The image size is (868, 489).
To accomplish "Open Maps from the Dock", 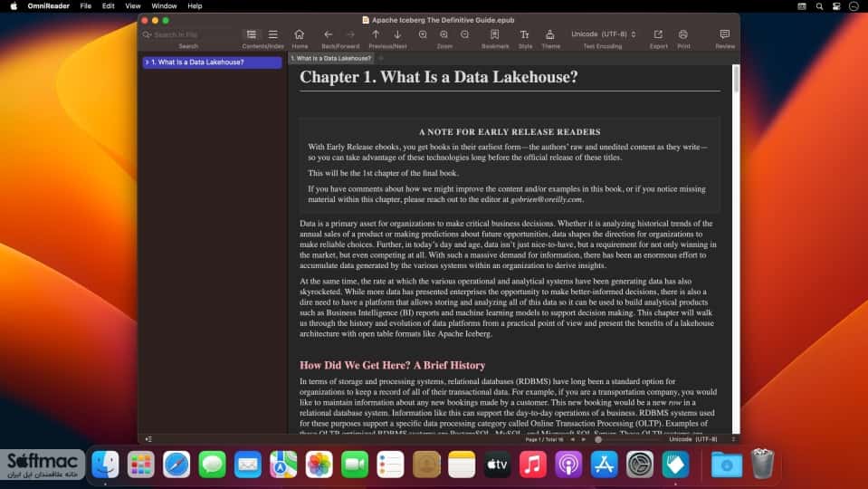I will [x=283, y=464].
